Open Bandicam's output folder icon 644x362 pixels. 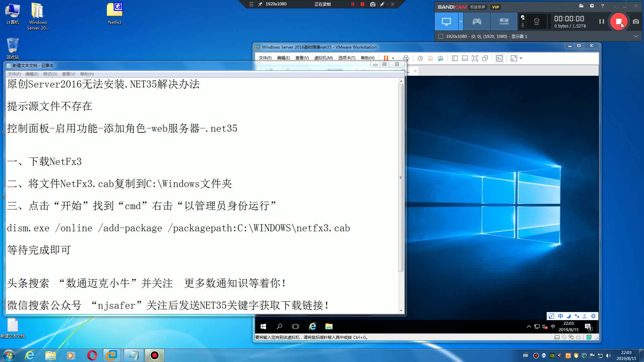(x=581, y=6)
